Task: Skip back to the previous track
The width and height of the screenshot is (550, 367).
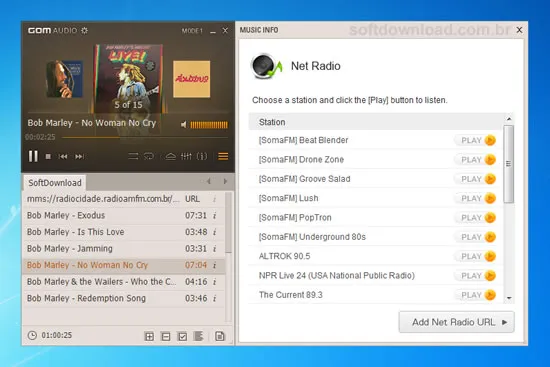Action: tap(63, 156)
